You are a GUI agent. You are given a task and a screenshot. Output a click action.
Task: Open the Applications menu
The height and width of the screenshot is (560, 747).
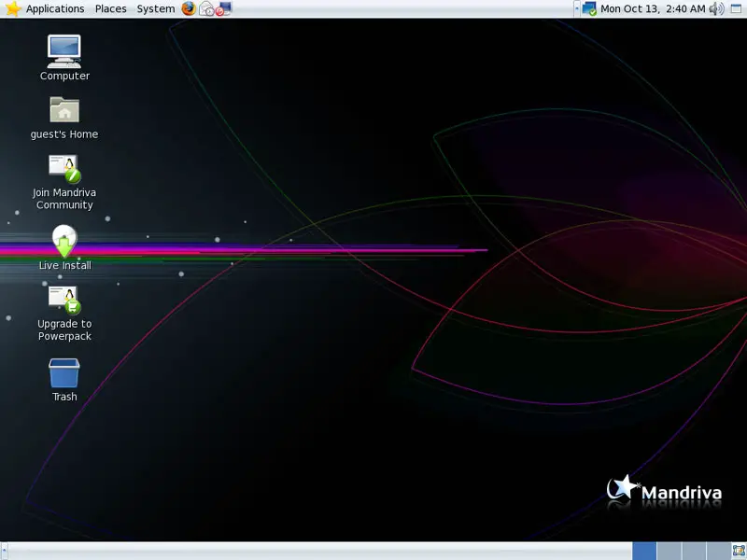pos(55,8)
